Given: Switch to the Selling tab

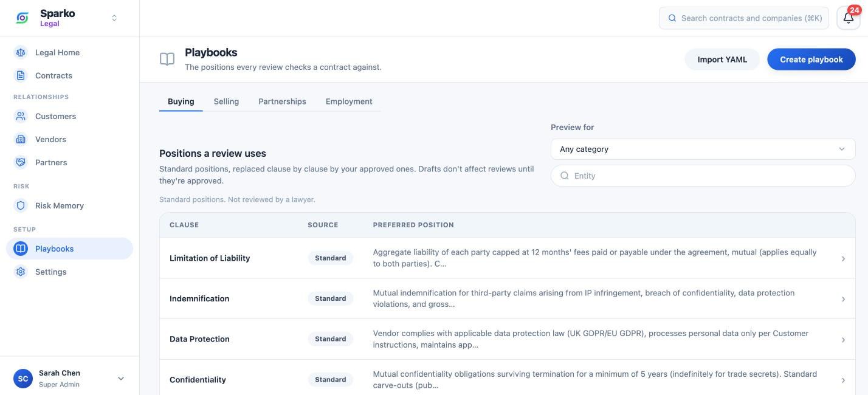Looking at the screenshot, I should [x=226, y=101].
